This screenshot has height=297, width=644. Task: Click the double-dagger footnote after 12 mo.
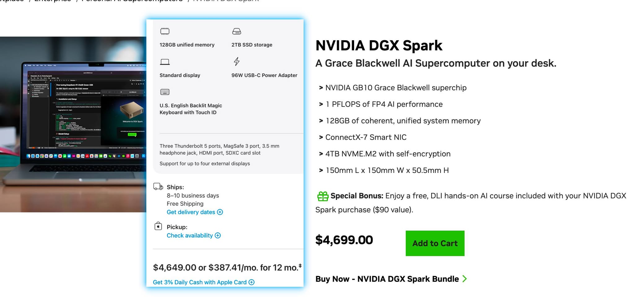[x=300, y=265]
